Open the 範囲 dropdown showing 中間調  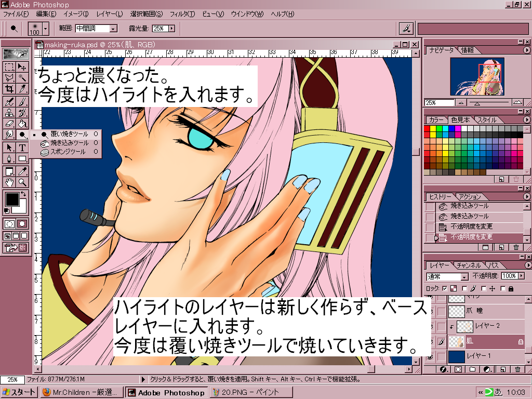tap(113, 29)
